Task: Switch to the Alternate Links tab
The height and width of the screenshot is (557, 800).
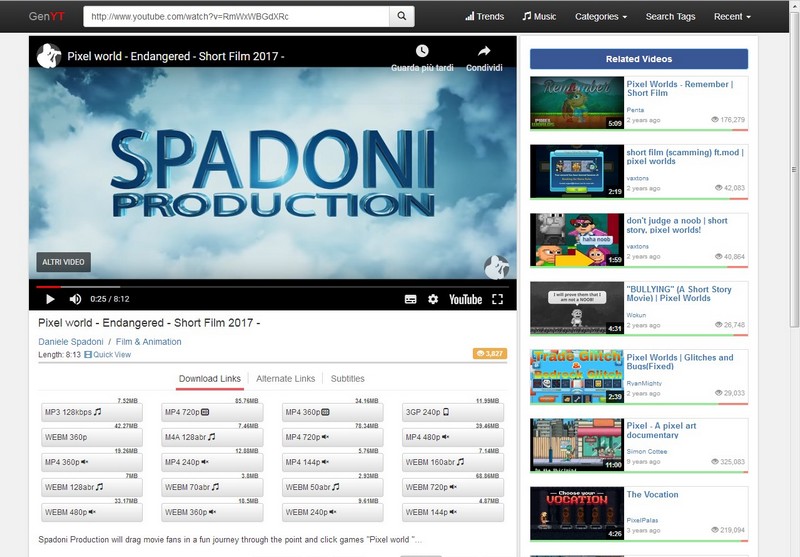Action: tap(285, 379)
